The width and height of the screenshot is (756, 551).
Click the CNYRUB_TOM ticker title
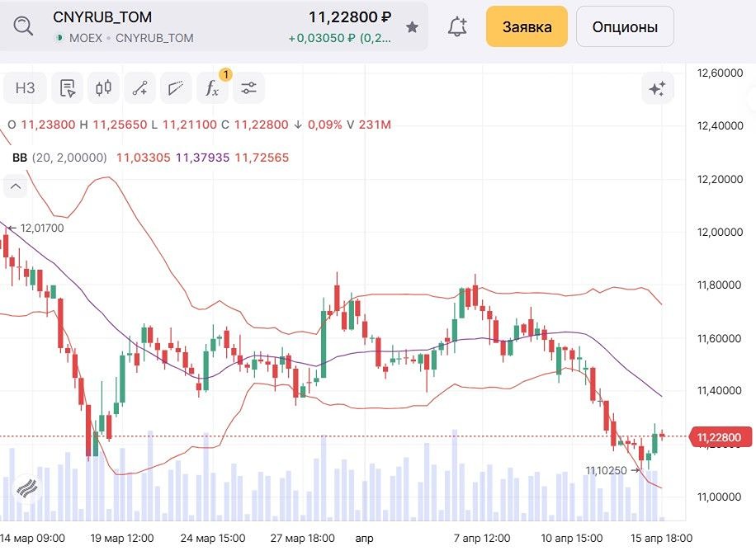tap(102, 16)
